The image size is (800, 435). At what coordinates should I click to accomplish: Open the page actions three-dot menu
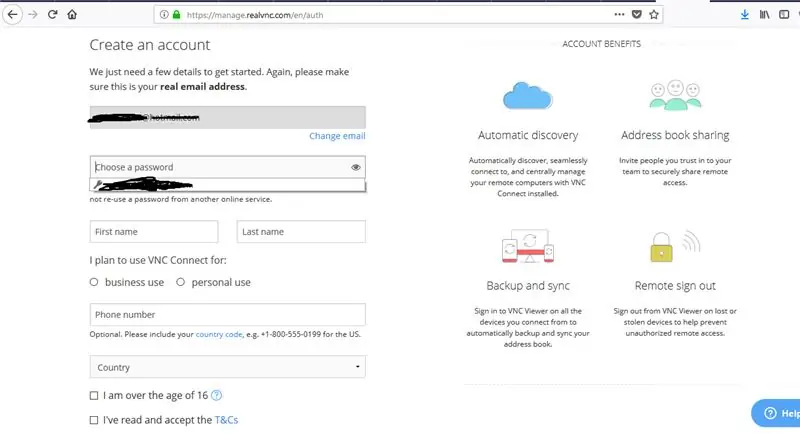click(x=619, y=14)
